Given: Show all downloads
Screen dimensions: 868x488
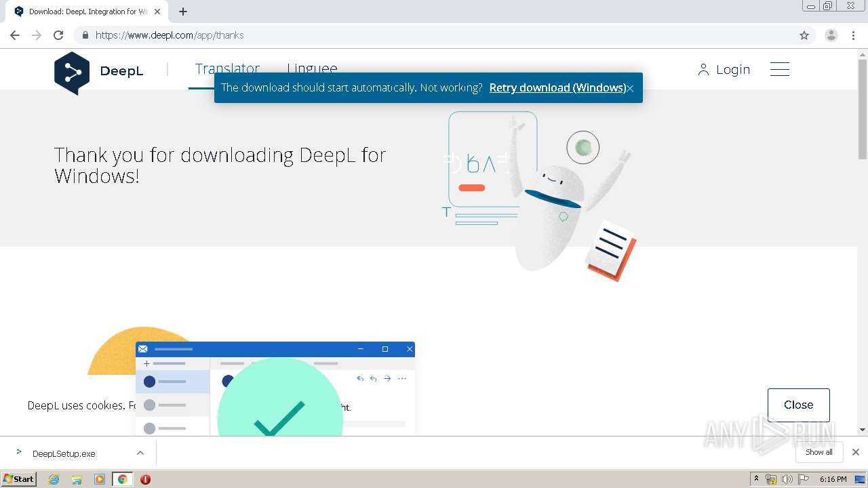Looking at the screenshot, I should [819, 452].
